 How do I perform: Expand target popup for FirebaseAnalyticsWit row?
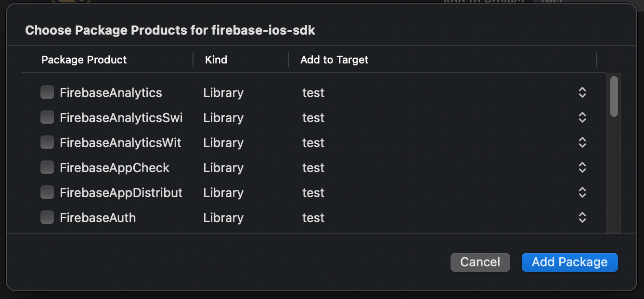pyautogui.click(x=582, y=143)
